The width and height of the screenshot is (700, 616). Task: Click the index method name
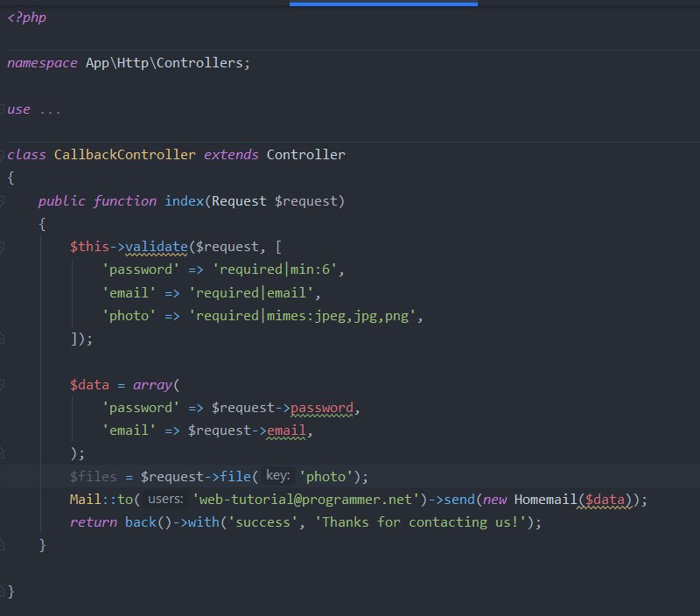[x=185, y=201]
